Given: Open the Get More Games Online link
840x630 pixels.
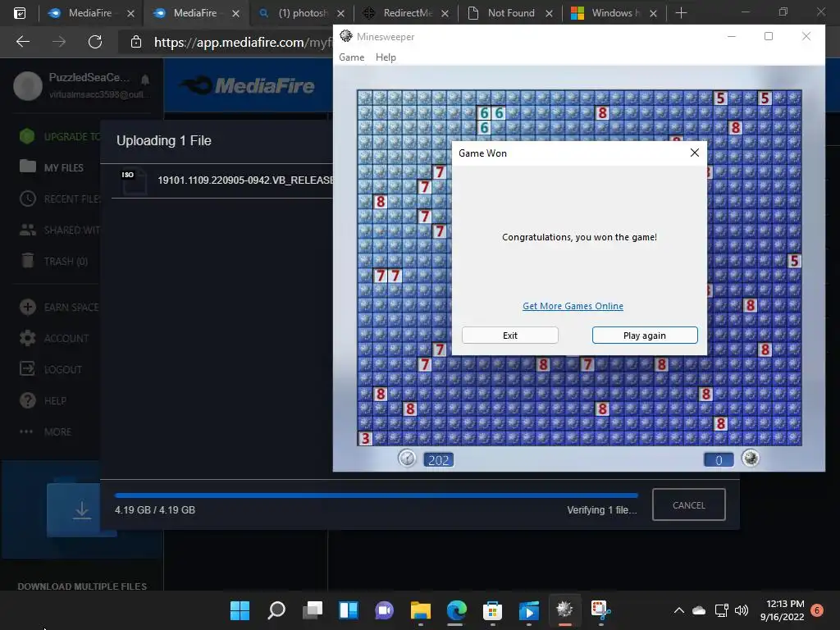Looking at the screenshot, I should pyautogui.click(x=573, y=306).
